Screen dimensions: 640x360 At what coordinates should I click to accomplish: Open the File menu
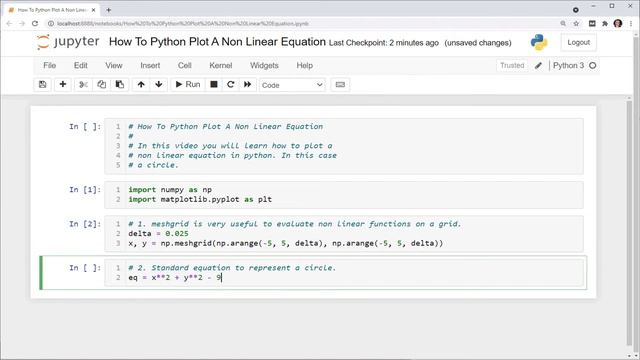point(49,65)
